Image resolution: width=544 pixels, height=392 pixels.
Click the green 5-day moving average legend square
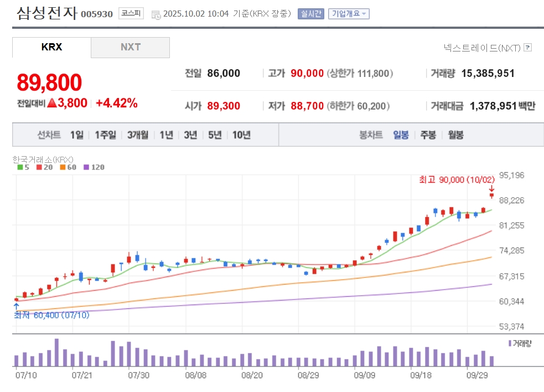pyautogui.click(x=20, y=167)
